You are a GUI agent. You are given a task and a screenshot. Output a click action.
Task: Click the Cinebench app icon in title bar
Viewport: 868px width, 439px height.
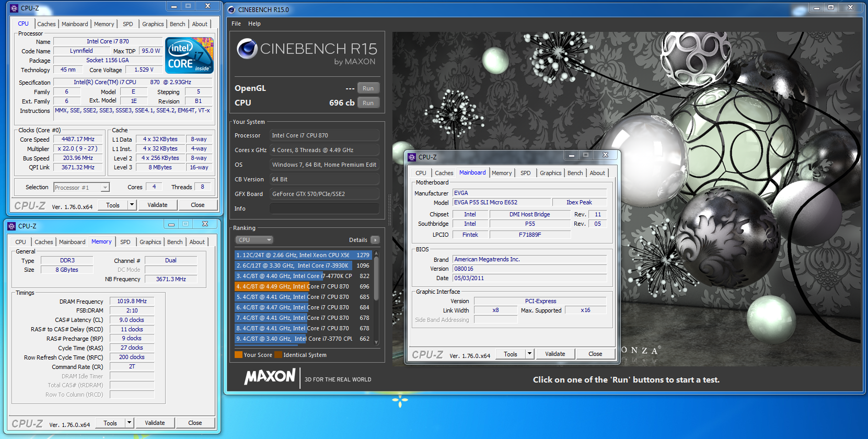(232, 9)
